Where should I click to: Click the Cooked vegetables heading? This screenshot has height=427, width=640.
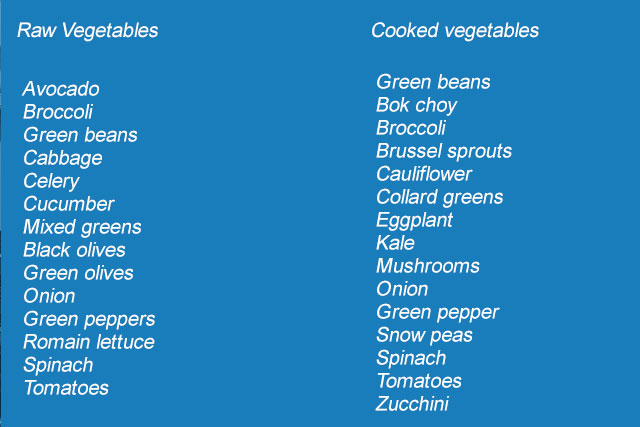pos(455,31)
